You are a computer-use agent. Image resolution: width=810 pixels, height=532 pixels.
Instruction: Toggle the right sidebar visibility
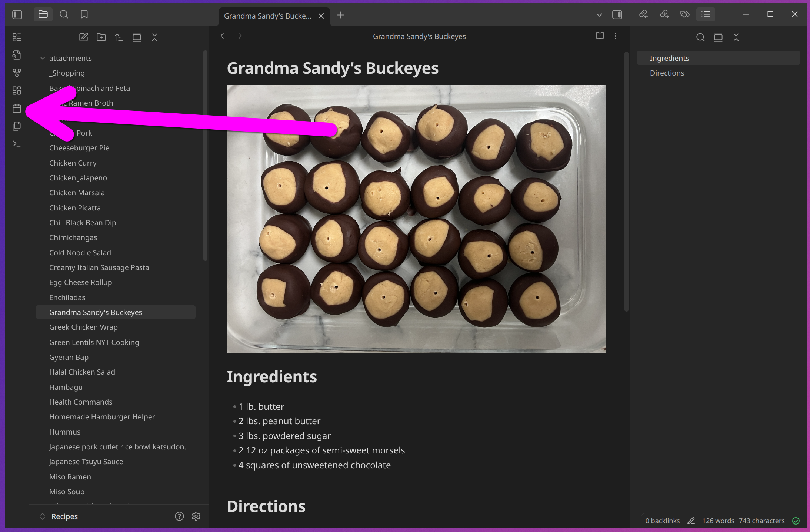(617, 14)
